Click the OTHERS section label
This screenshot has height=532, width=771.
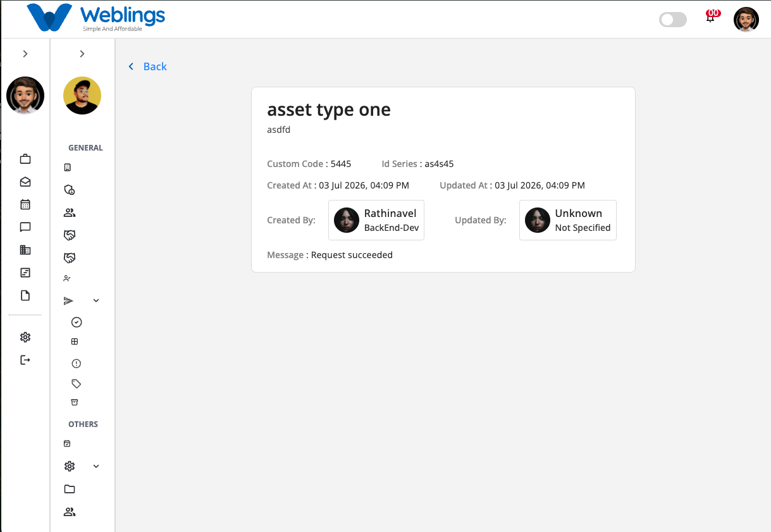[x=83, y=424]
